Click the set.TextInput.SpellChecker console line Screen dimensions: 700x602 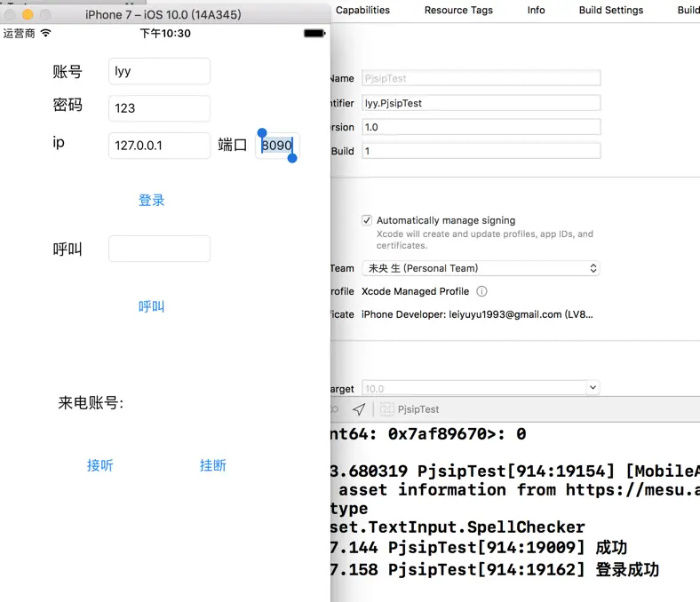(457, 527)
